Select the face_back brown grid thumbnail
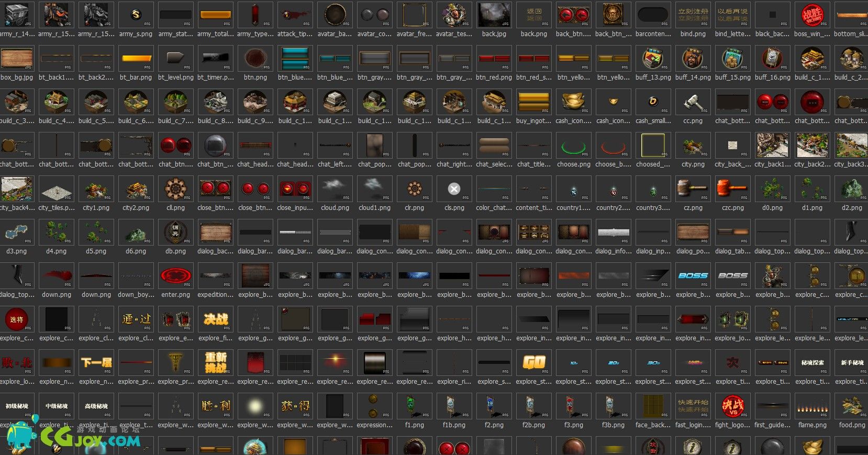The width and height of the screenshot is (868, 455). tap(653, 406)
